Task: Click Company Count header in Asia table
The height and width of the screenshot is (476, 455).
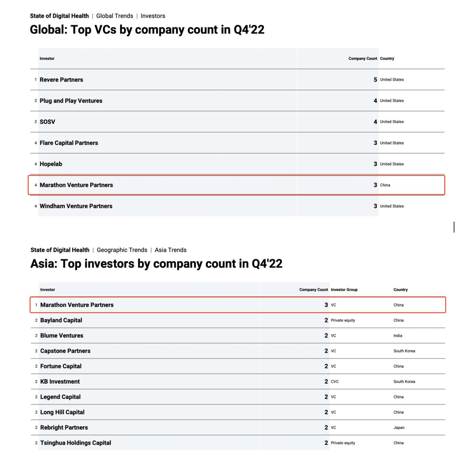Action: [x=313, y=290]
